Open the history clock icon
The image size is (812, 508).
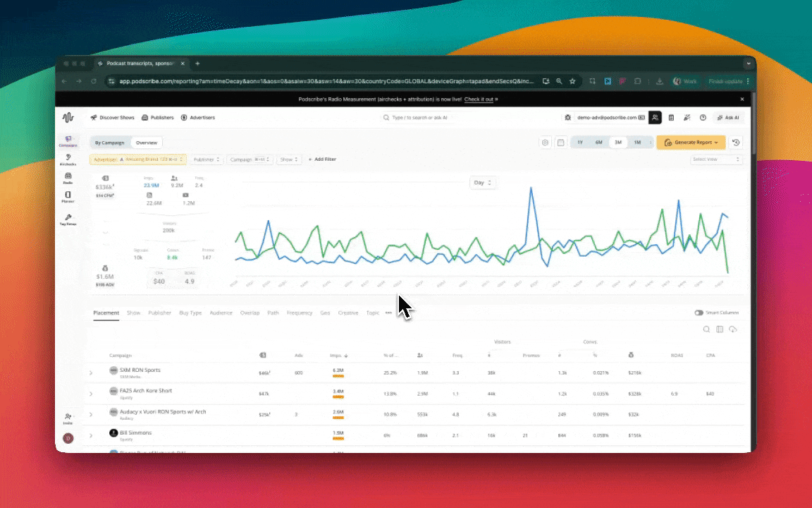(736, 143)
